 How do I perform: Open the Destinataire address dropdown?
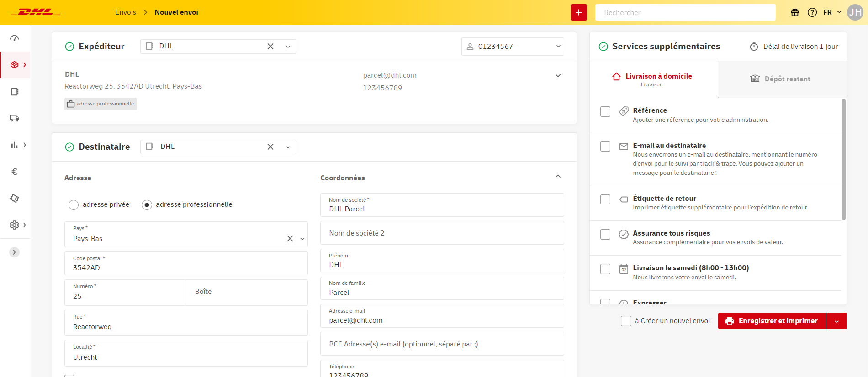288,147
